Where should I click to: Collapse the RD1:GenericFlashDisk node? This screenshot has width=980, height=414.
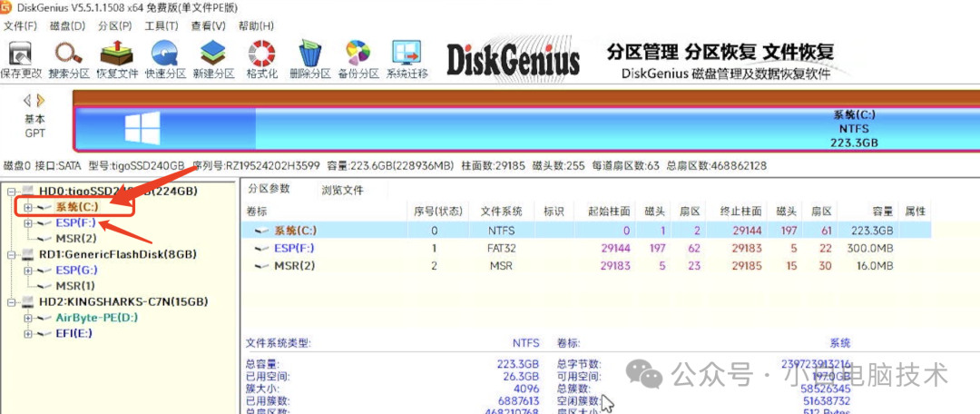(11, 254)
